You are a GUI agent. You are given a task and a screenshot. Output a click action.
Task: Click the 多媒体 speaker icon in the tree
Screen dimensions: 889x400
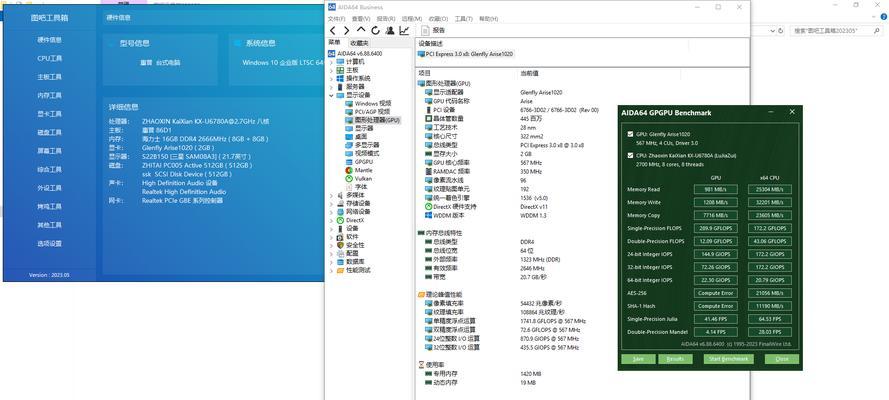(x=340, y=195)
